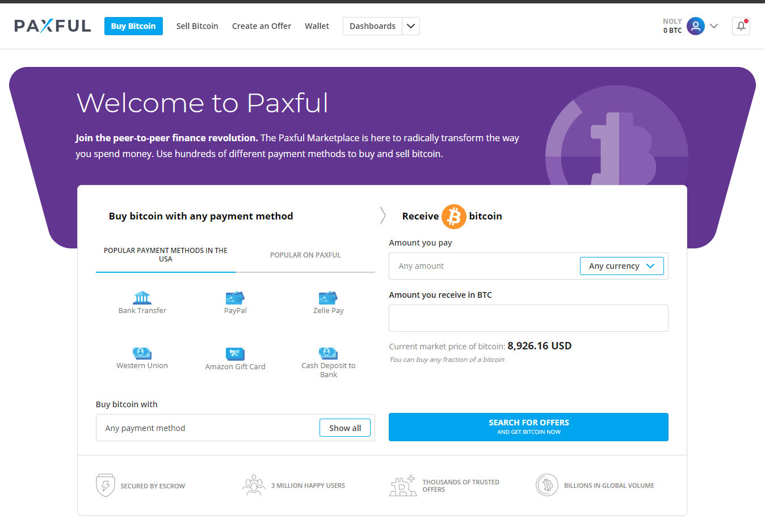This screenshot has height=532, width=765.
Task: Click the Buy Bitcoin button
Action: click(x=133, y=26)
